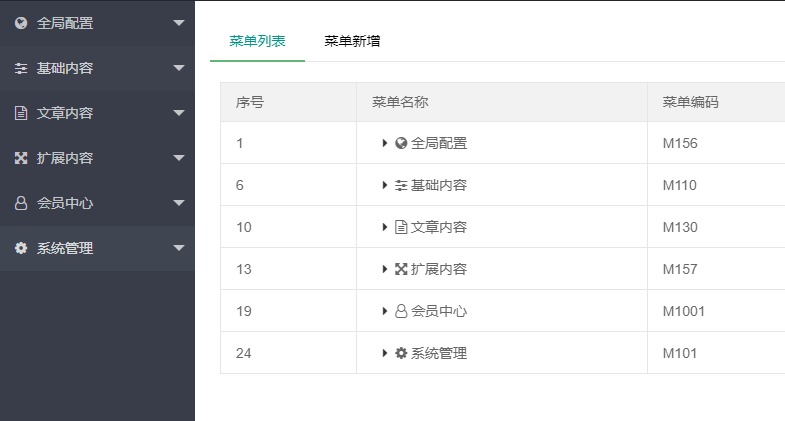785x421 pixels.
Task: Click the user icon beside sidebar 会员中心
Action: pos(21,203)
